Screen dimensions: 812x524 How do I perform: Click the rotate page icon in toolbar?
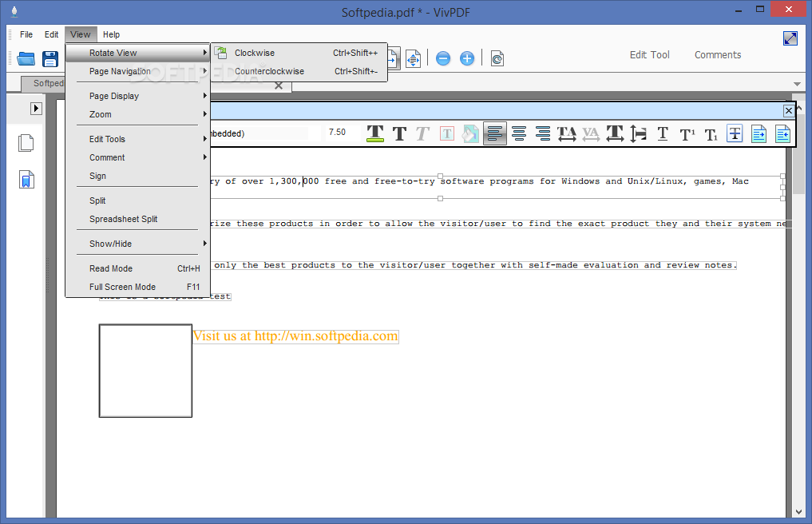tap(497, 58)
